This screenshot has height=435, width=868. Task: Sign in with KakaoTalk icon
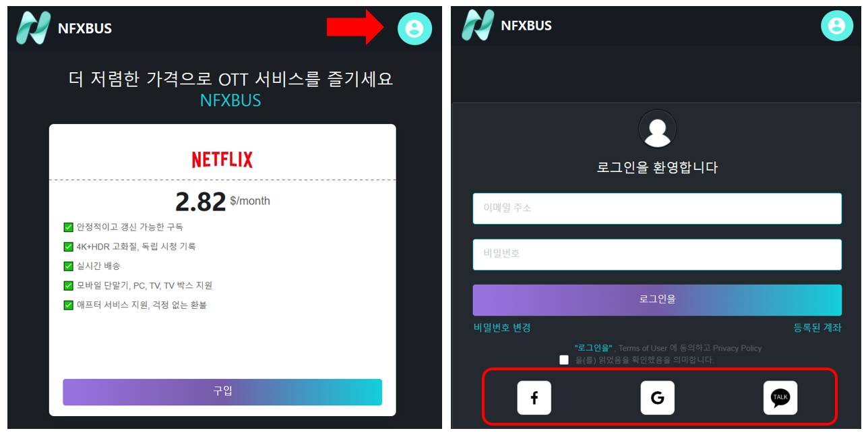[x=780, y=398]
